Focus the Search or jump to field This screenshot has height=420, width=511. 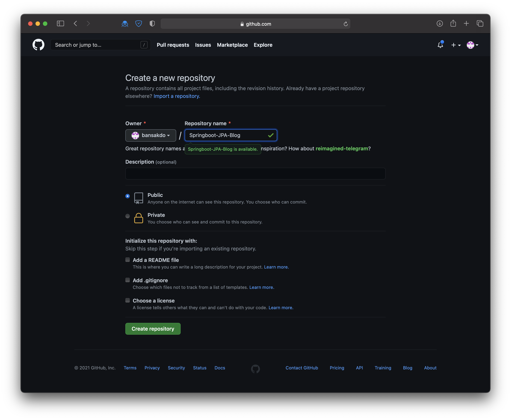100,45
